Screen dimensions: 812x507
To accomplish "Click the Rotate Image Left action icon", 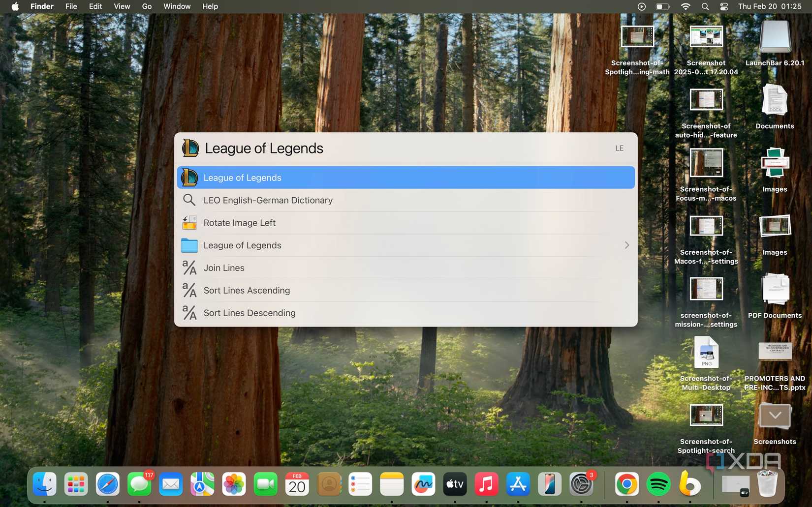I will pyautogui.click(x=189, y=222).
